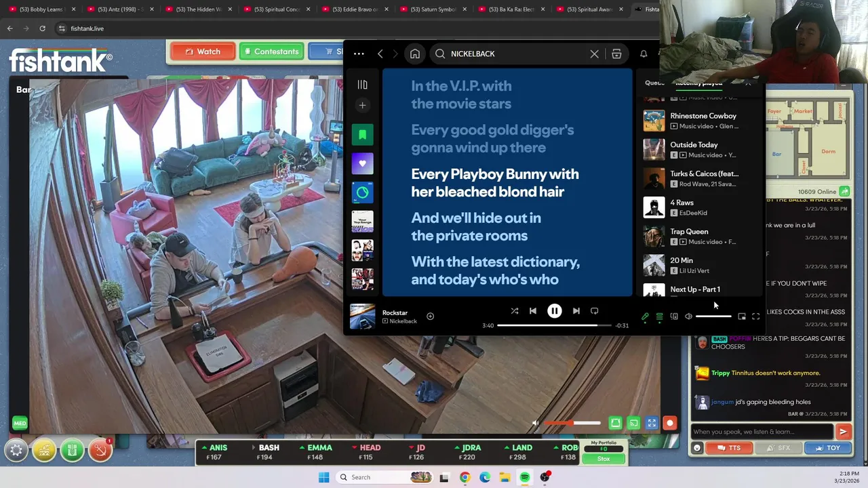Viewport: 868px width, 488px height.
Task: Adjust the fishtank stream volume slider
Action: pos(572,423)
